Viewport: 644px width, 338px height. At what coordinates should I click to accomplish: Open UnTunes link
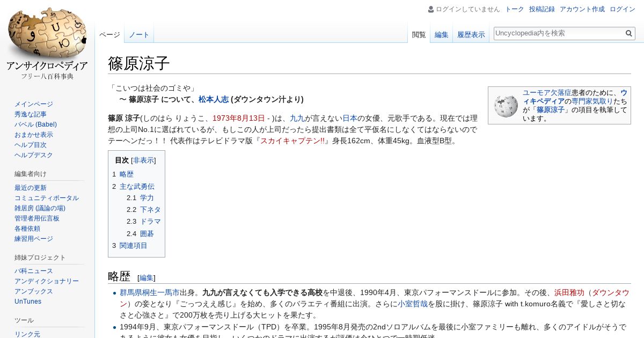point(28,302)
